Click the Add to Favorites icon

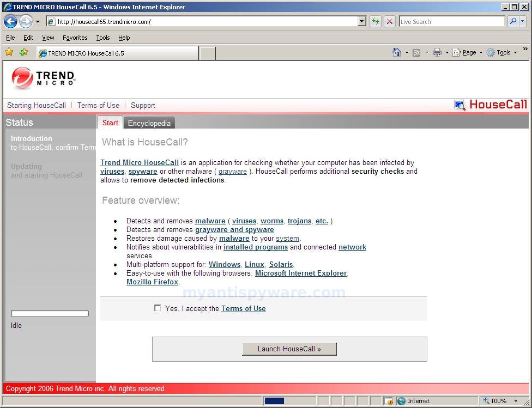coord(23,52)
